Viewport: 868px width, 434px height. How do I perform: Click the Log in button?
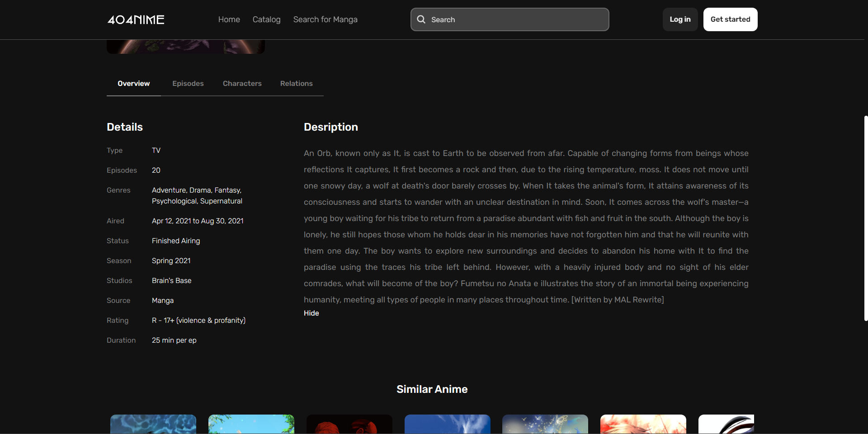[680, 19]
